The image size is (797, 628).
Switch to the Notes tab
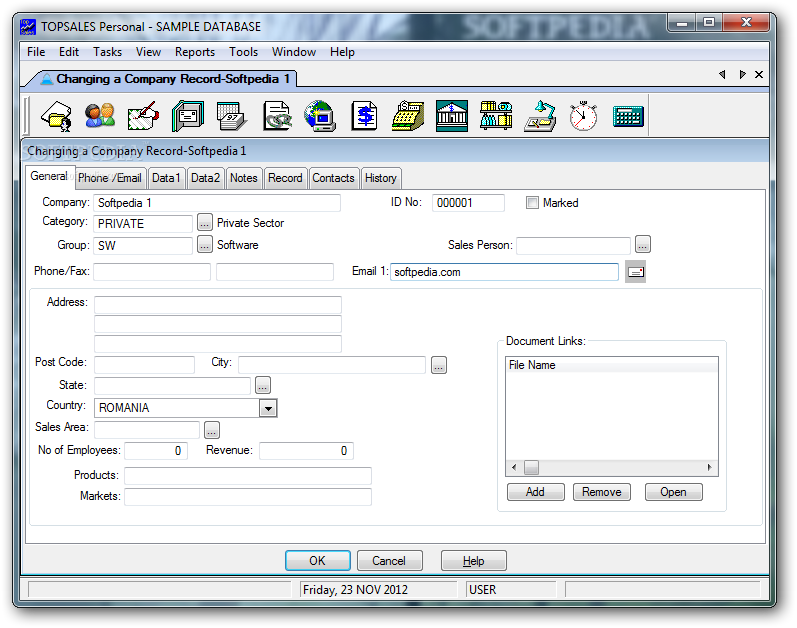tap(244, 178)
